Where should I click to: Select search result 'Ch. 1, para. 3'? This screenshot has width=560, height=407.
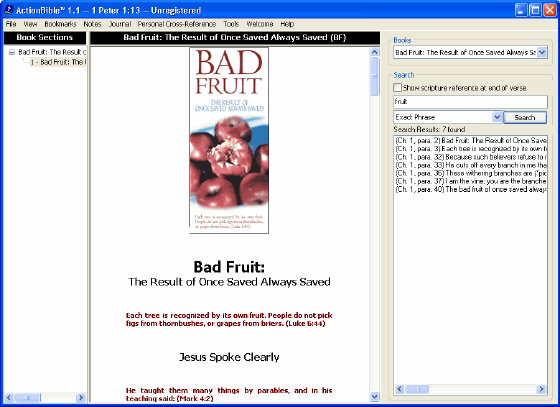pyautogui.click(x=471, y=149)
